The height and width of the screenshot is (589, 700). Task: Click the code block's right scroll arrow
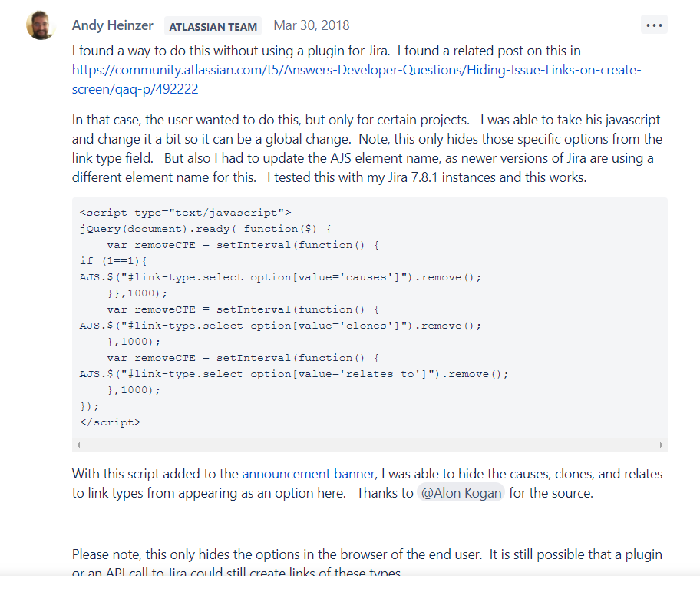(x=661, y=445)
